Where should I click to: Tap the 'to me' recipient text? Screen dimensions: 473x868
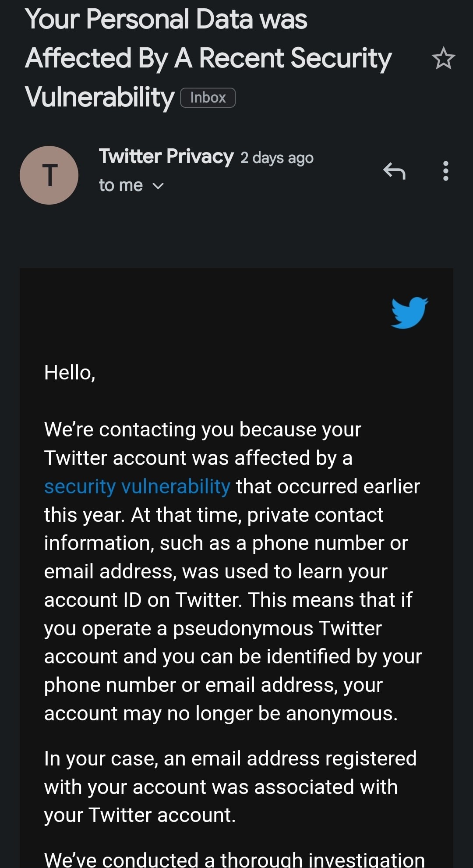pyautogui.click(x=121, y=185)
